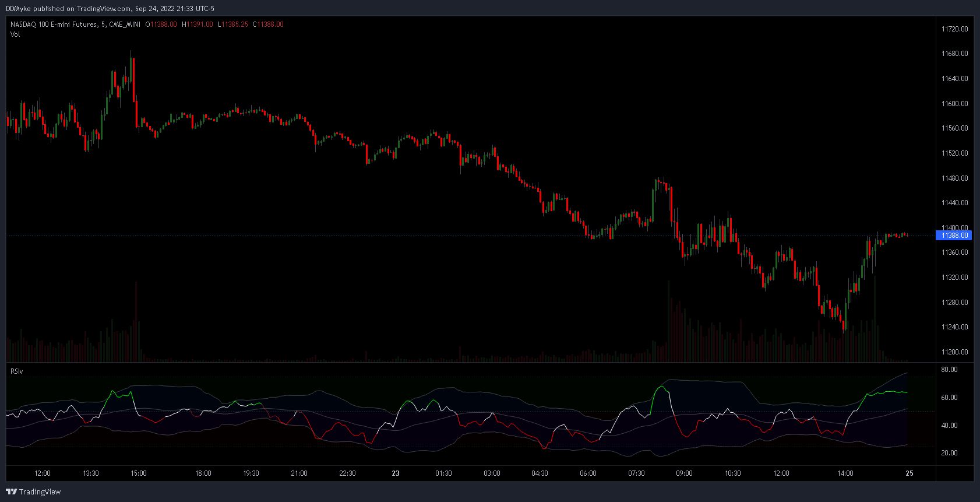Click the high value H11391.00

coord(198,24)
